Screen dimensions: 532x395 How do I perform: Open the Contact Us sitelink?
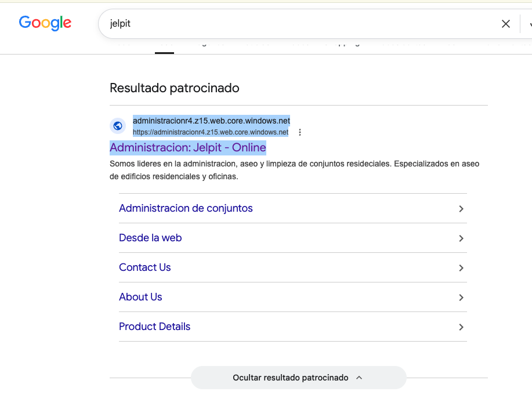pos(145,267)
